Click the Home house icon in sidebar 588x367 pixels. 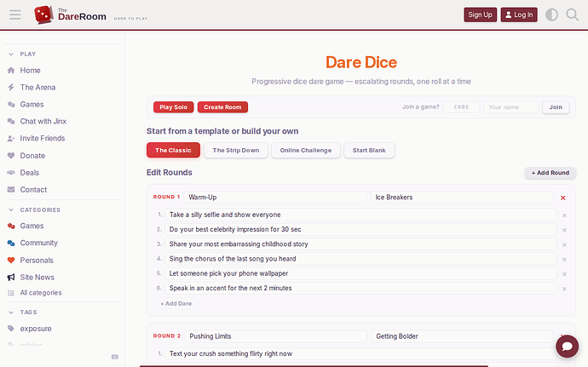(11, 70)
